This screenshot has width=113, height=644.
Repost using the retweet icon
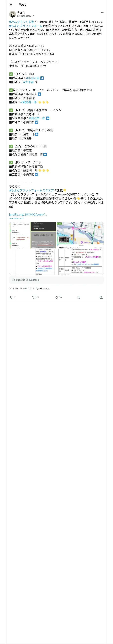[34, 297]
